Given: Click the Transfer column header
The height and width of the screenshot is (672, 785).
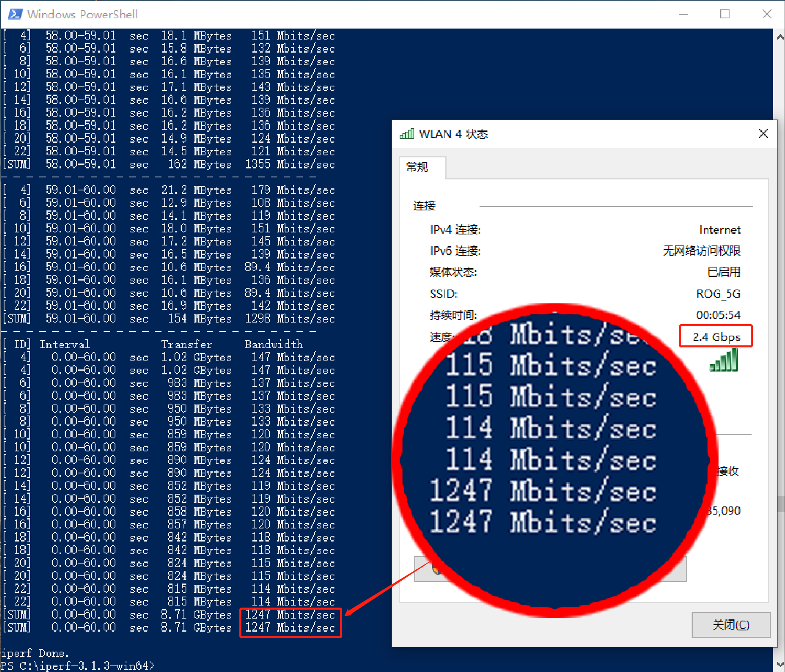Looking at the screenshot, I should (187, 344).
